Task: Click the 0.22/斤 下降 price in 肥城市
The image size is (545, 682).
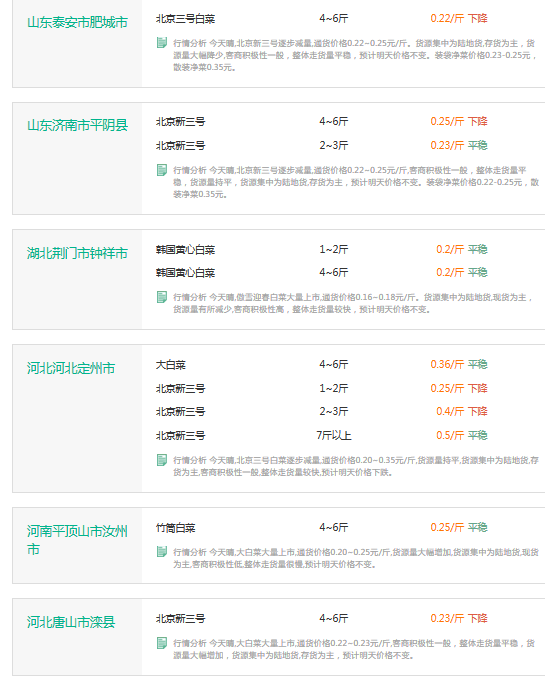Action: tap(459, 18)
